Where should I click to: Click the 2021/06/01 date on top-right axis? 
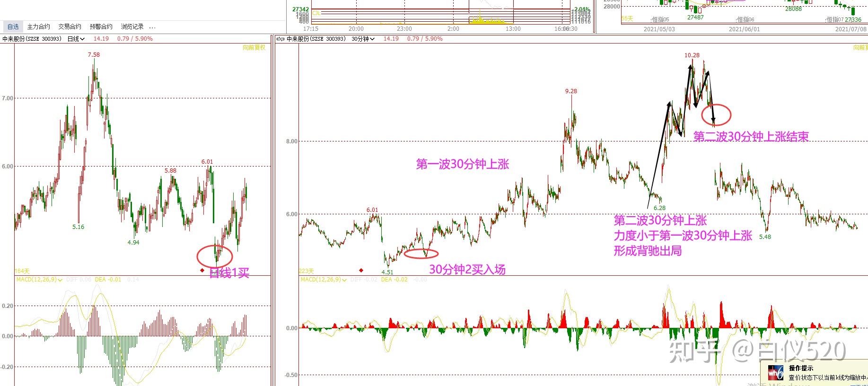pos(745,29)
